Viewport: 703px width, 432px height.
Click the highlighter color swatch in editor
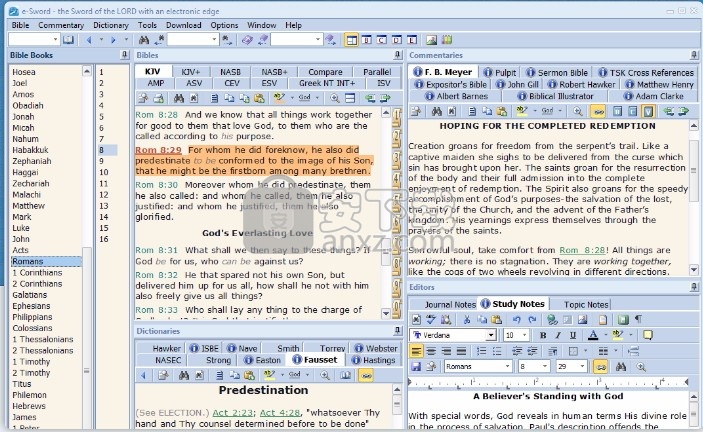coord(618,335)
